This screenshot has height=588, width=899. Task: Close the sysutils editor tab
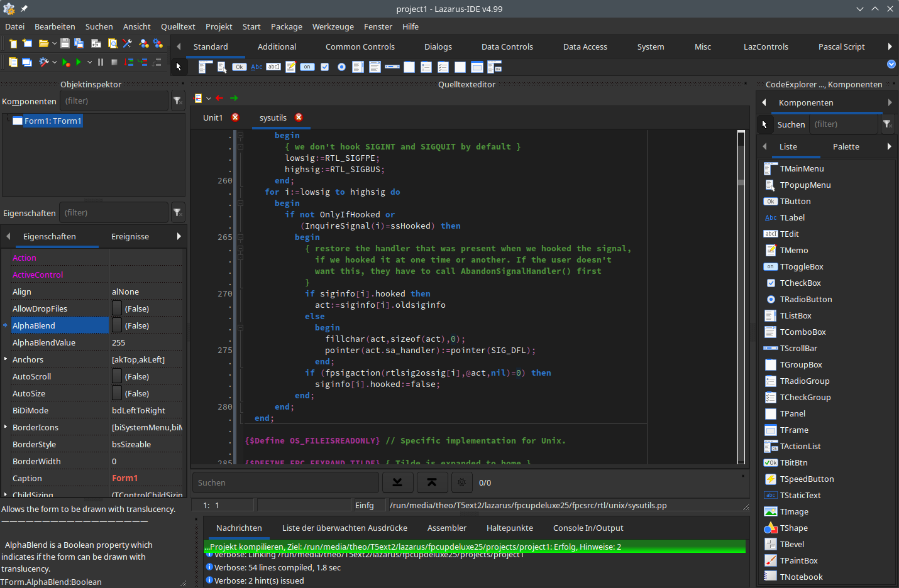299,117
